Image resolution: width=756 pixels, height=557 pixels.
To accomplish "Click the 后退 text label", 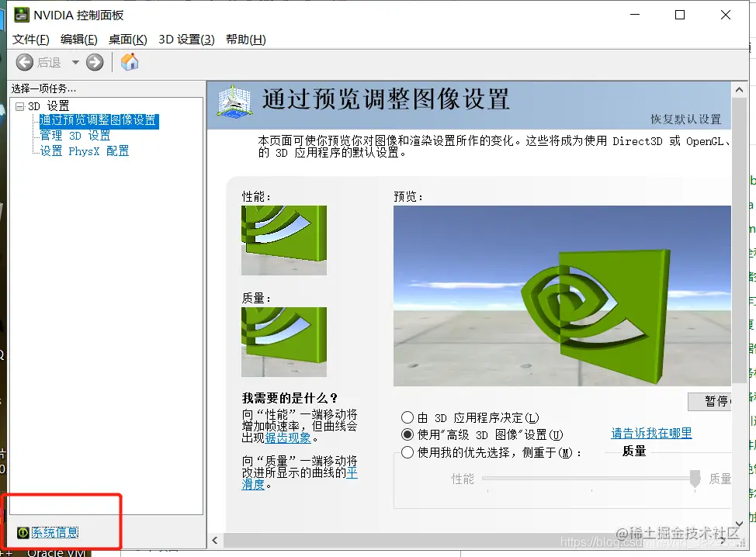I will pyautogui.click(x=49, y=63).
